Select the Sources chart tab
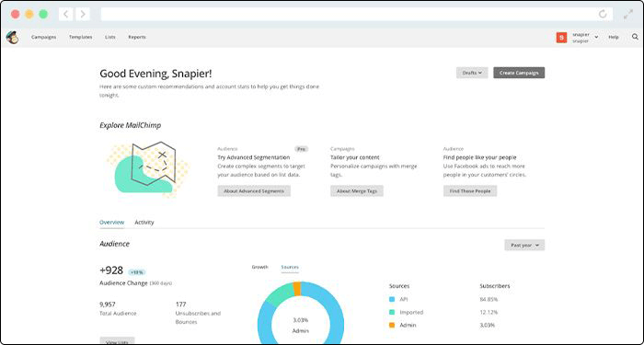Screen dimensions: 644x345 290,267
